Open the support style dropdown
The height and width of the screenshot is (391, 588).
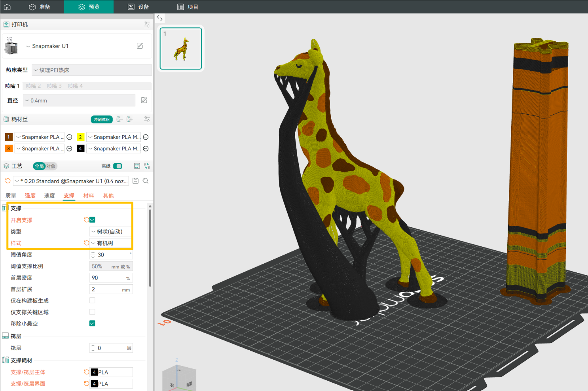pos(111,243)
